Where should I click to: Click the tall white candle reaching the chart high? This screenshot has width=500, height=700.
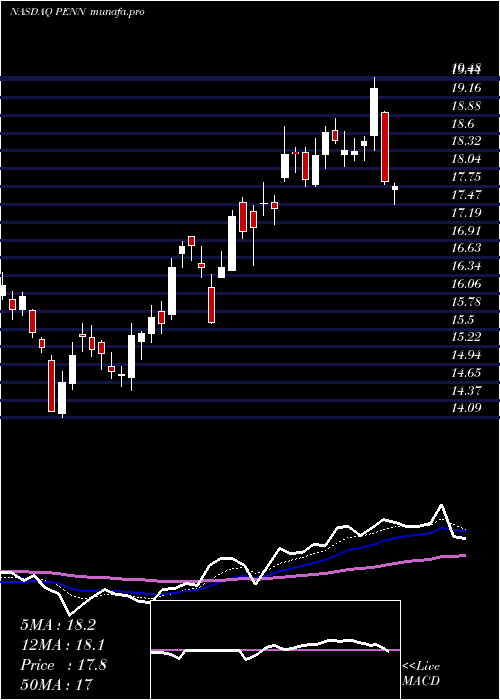[374, 112]
